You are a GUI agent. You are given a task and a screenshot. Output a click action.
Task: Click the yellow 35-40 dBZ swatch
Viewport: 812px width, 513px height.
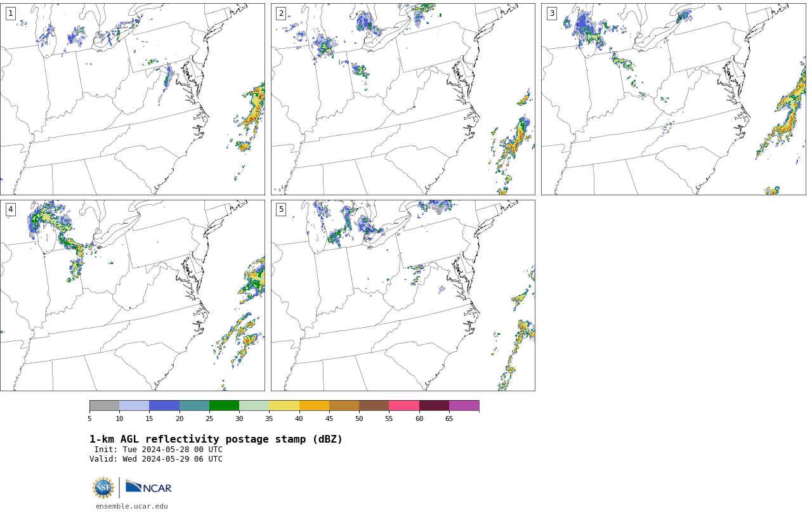(284, 406)
